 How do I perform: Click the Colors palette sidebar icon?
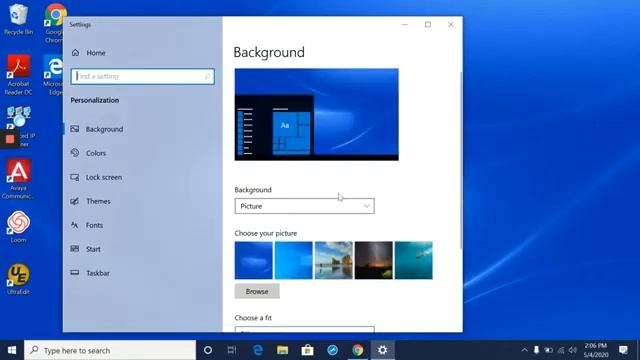(x=75, y=153)
